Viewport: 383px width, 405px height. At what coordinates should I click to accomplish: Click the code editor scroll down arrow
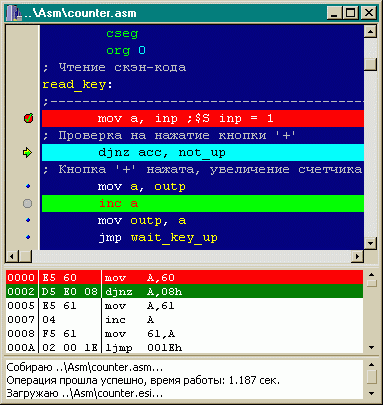point(370,243)
